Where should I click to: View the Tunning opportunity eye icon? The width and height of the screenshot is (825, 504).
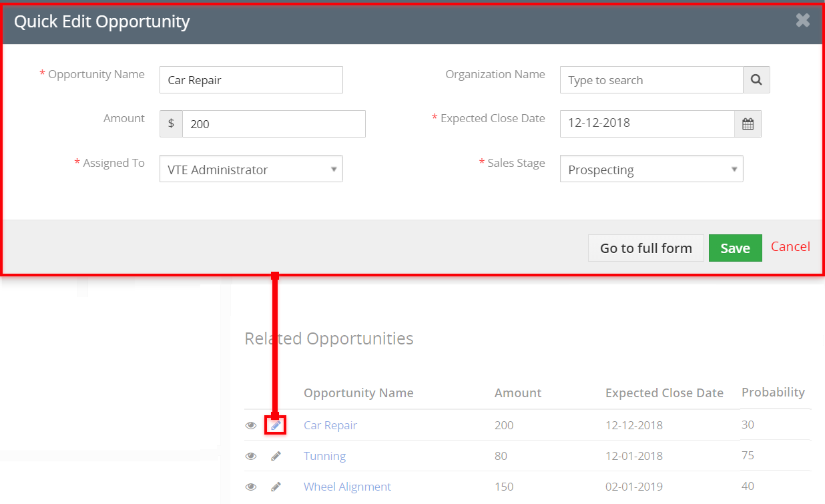pyautogui.click(x=251, y=456)
